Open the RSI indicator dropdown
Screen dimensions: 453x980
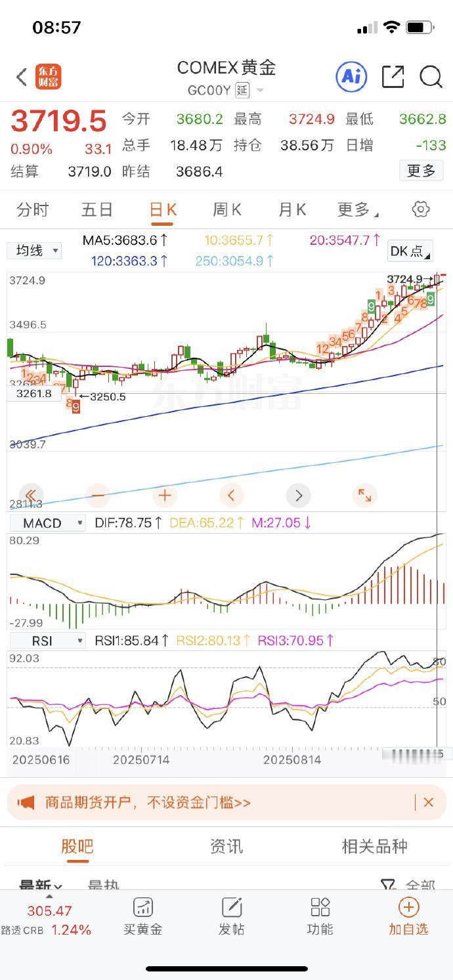point(47,641)
